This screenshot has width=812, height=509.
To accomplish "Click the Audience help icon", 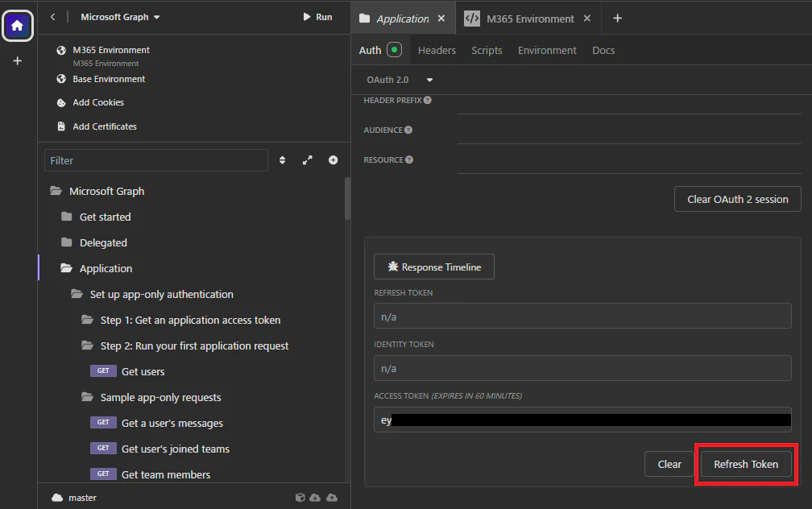I will click(408, 130).
